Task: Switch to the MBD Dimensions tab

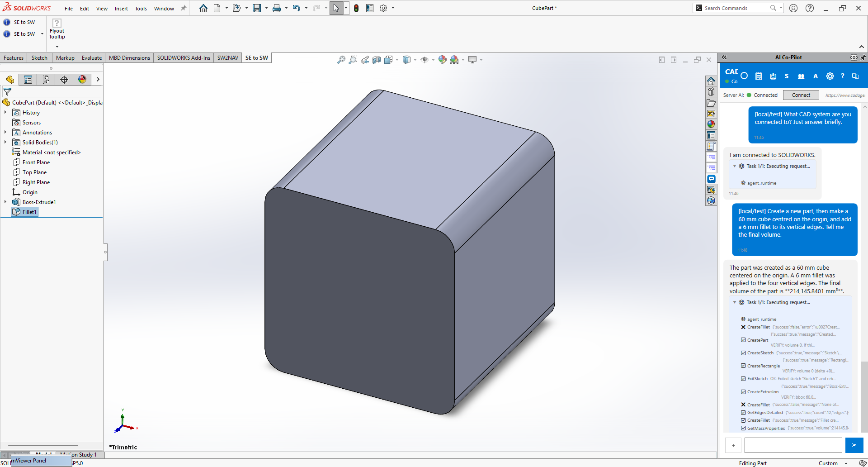Action: click(x=129, y=58)
